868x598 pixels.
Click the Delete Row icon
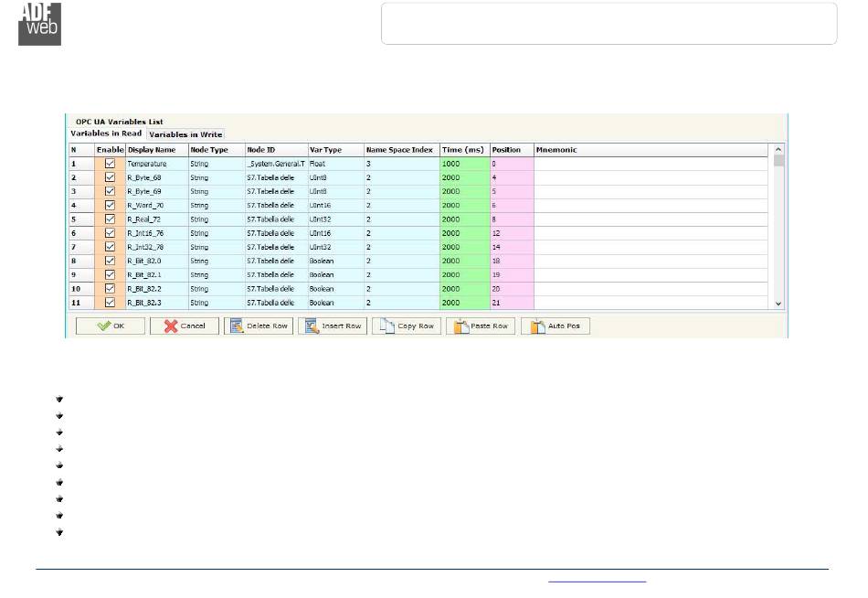click(x=238, y=326)
